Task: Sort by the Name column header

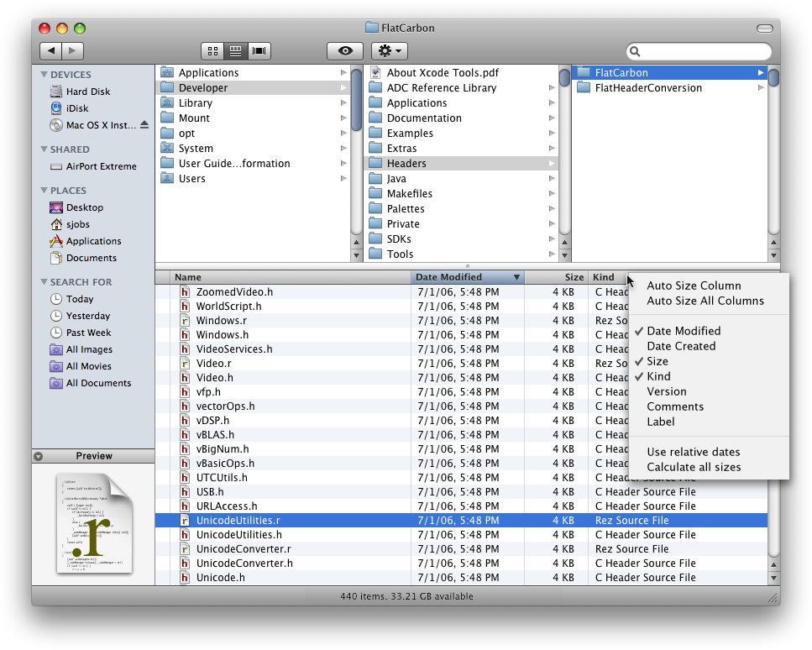Action: click(291, 278)
